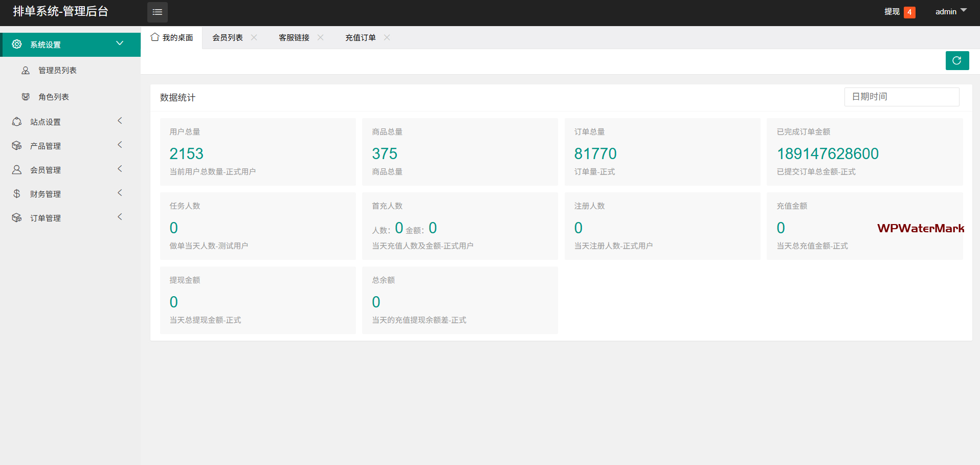
Task: Close the 客服链接 tab
Action: (x=321, y=37)
